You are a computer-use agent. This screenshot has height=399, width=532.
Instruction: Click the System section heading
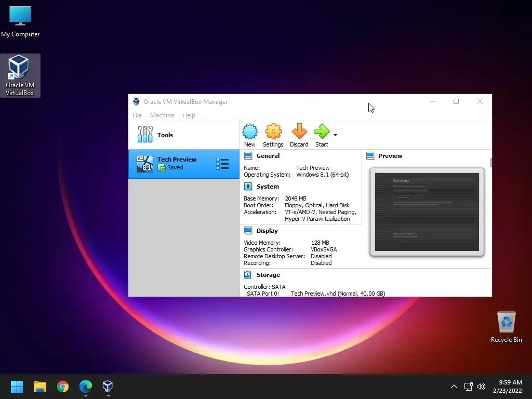268,187
